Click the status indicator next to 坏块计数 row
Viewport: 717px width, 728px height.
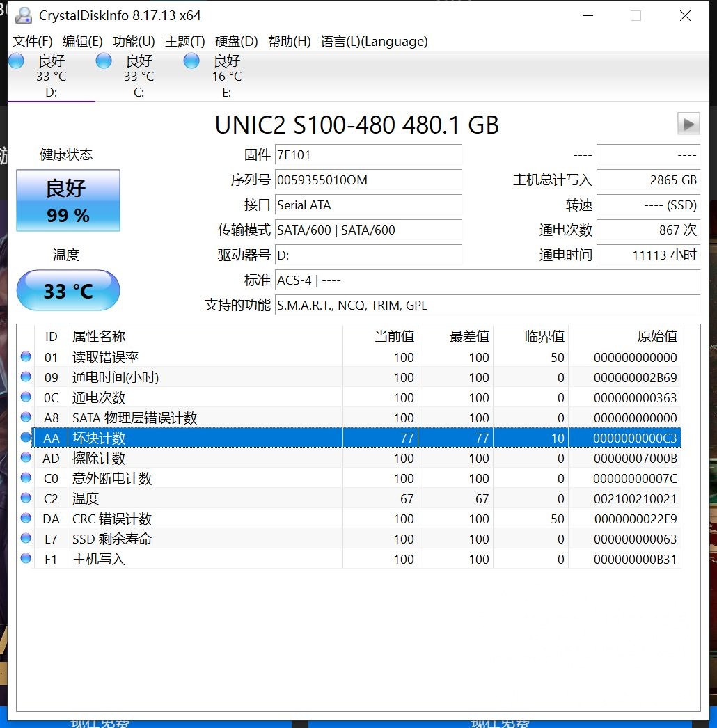tap(26, 438)
